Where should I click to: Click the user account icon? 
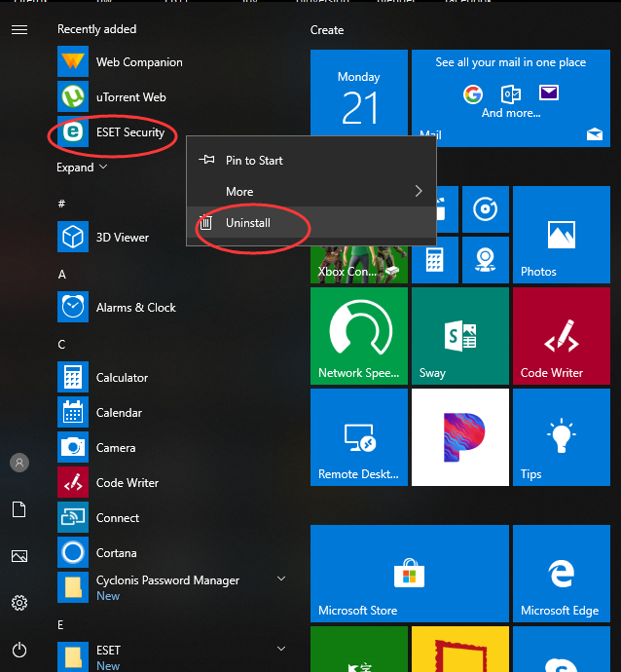pos(19,463)
